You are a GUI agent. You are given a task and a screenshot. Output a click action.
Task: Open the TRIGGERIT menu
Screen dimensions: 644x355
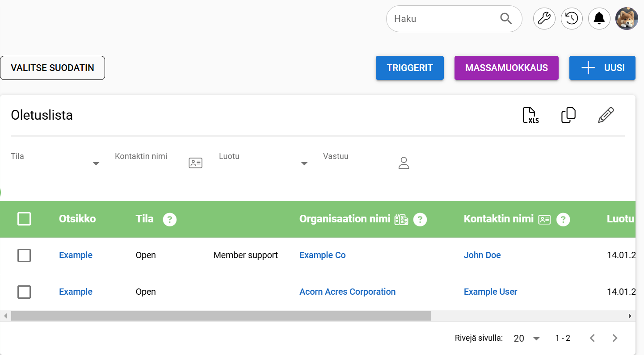coord(409,67)
